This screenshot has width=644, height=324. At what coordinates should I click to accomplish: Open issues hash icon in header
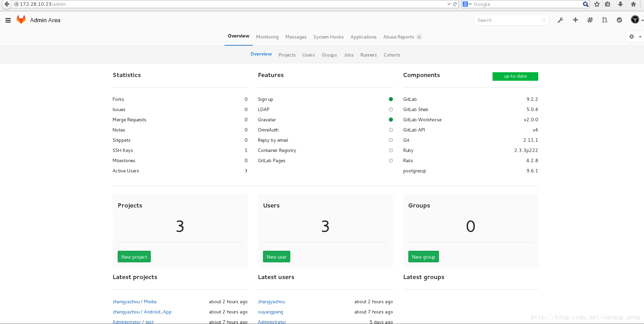[590, 20]
